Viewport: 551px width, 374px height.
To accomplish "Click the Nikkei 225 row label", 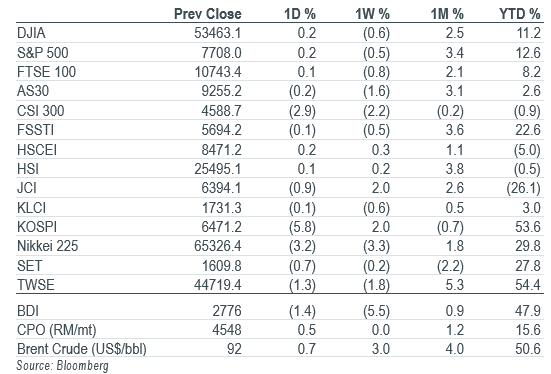I will coord(47,246).
